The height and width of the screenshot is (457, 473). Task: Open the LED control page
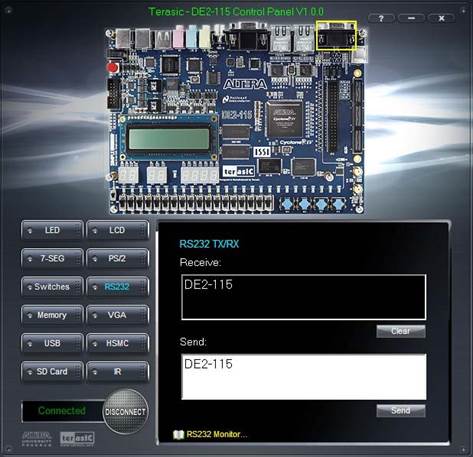point(52,230)
